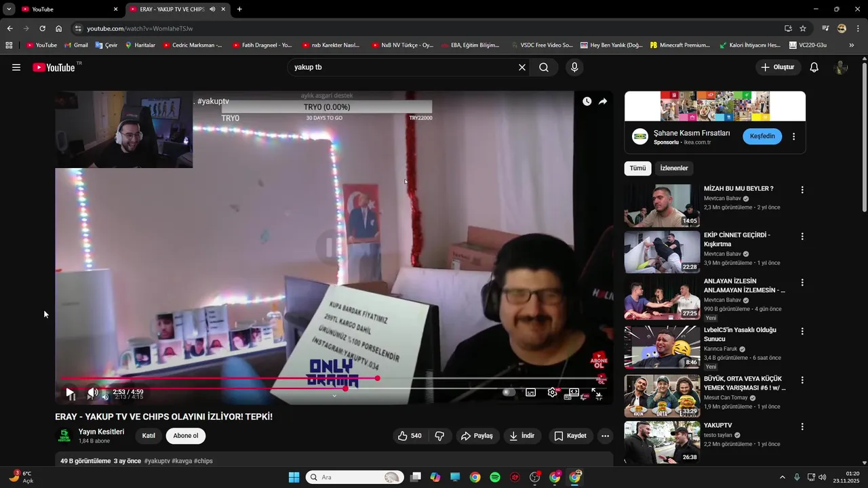Mute the playing tab via speaker icon
Image resolution: width=868 pixels, height=488 pixels.
tap(212, 9)
